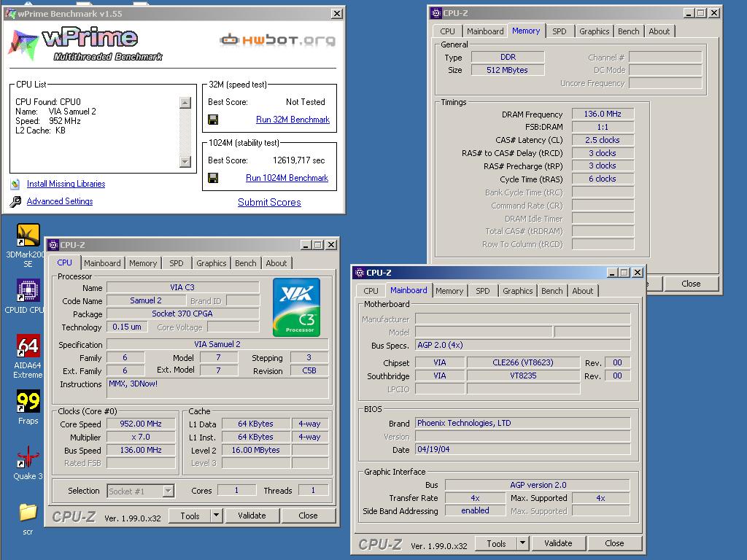The width and height of the screenshot is (747, 560).
Task: Open Graphics tab in CPU window
Action: click(x=211, y=262)
